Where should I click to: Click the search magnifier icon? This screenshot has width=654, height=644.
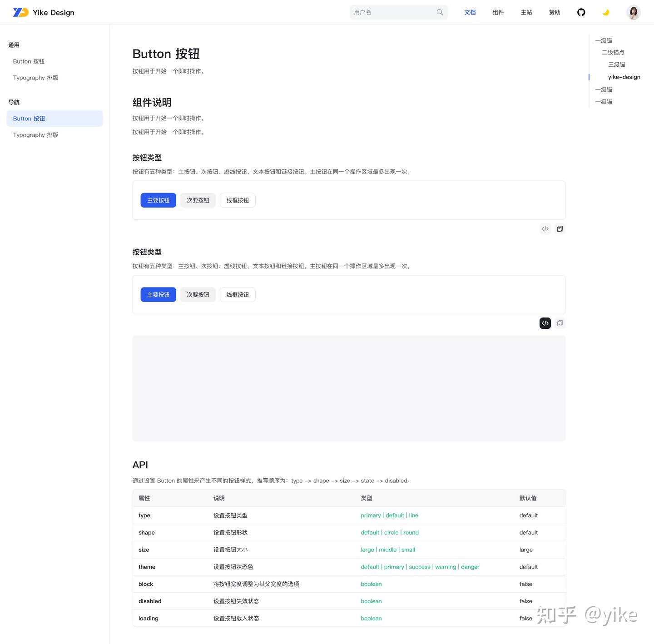(x=439, y=12)
